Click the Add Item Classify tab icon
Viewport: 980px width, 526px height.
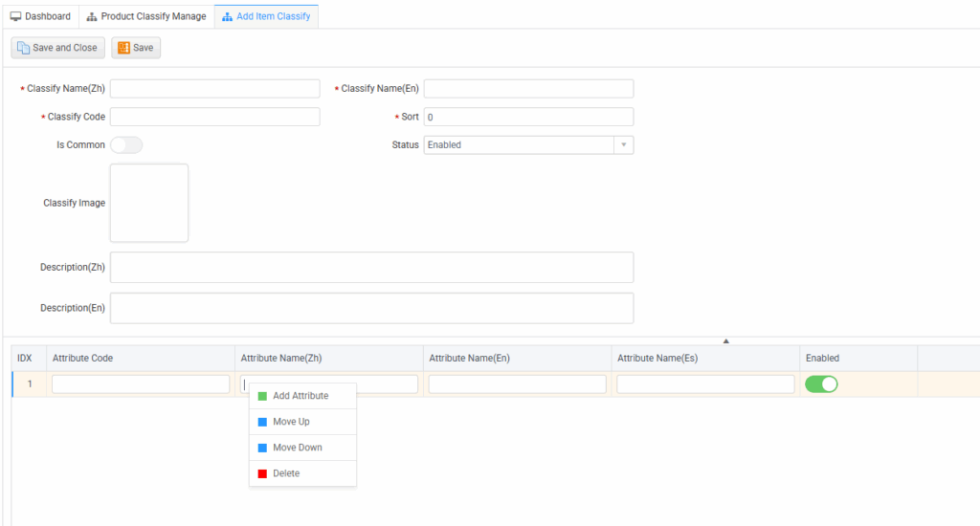coord(227,16)
